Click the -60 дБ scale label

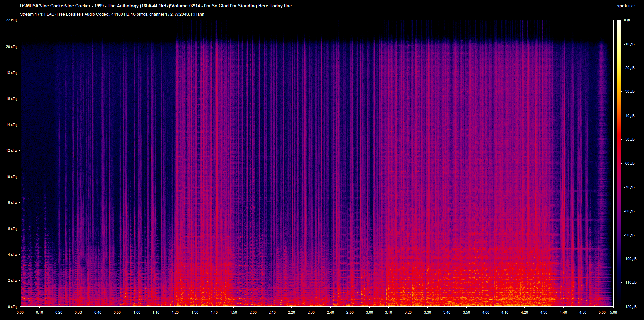click(629, 163)
